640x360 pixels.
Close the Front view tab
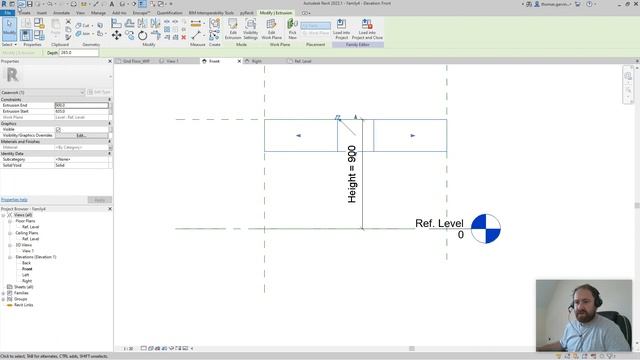(x=239, y=61)
